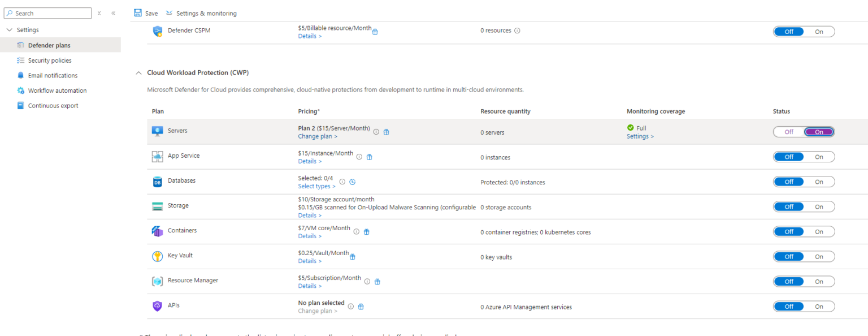Click the Databases DB icon
This screenshot has height=336, width=868.
pyautogui.click(x=158, y=182)
